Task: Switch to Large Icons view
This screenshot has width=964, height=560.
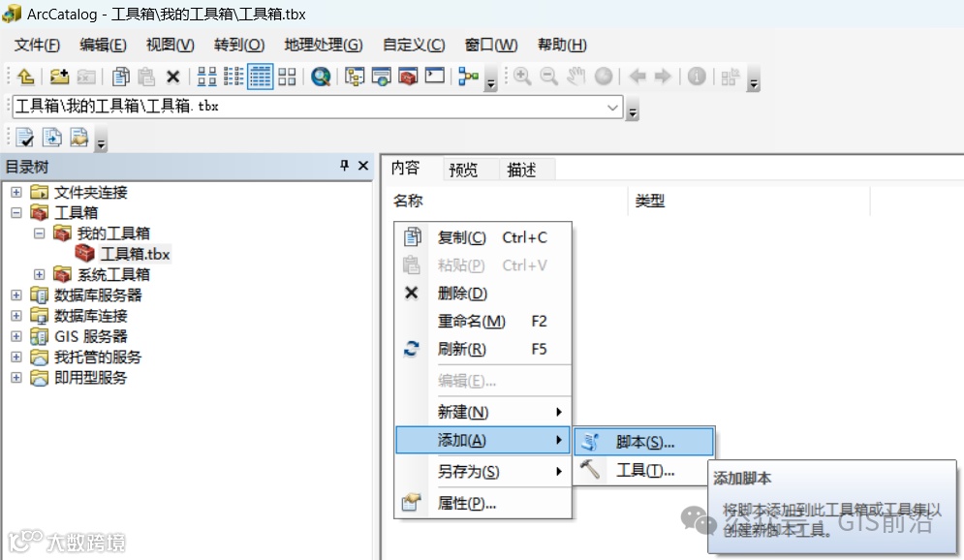Action: [206, 77]
